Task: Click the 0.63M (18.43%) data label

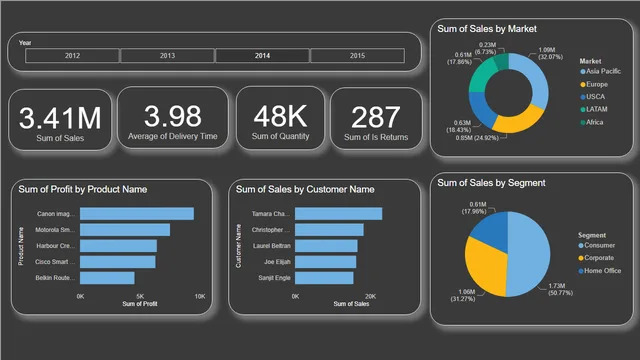Action: (x=459, y=126)
